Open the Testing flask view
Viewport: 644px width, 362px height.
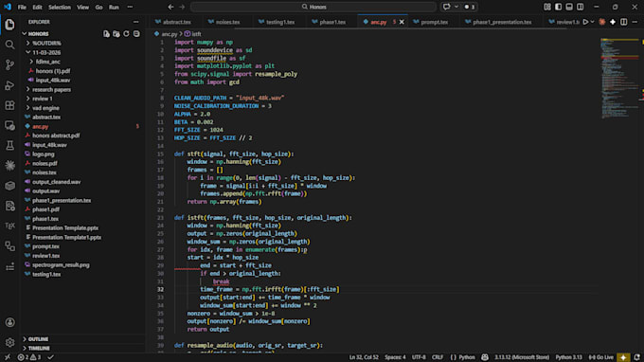point(9,145)
